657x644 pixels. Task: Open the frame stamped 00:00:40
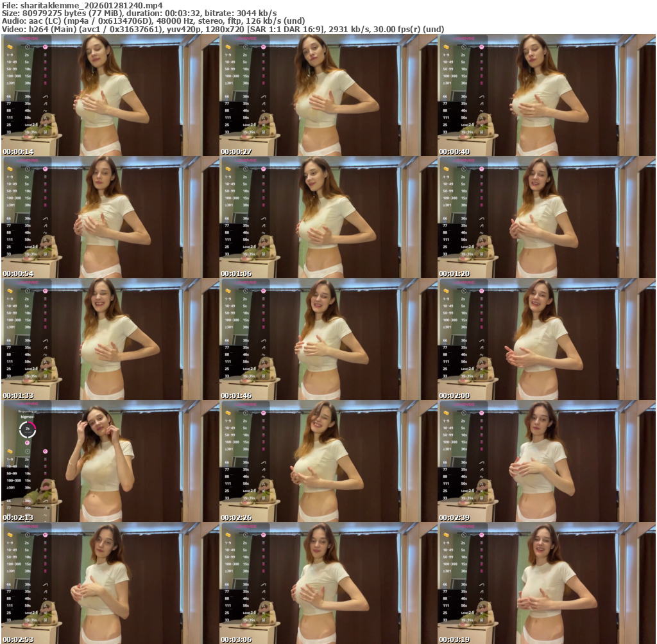pos(547,95)
